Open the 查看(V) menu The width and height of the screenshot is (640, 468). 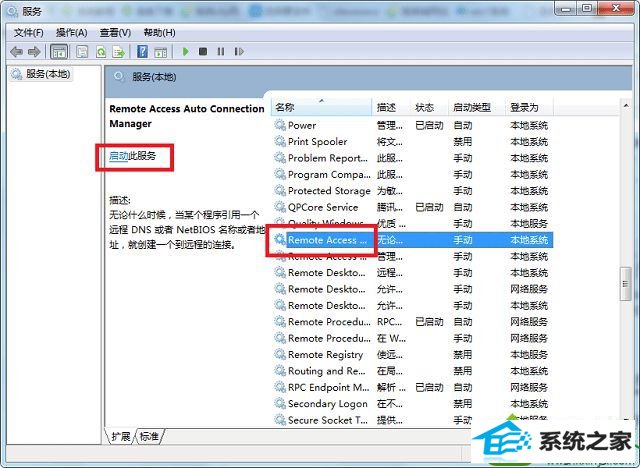116,33
